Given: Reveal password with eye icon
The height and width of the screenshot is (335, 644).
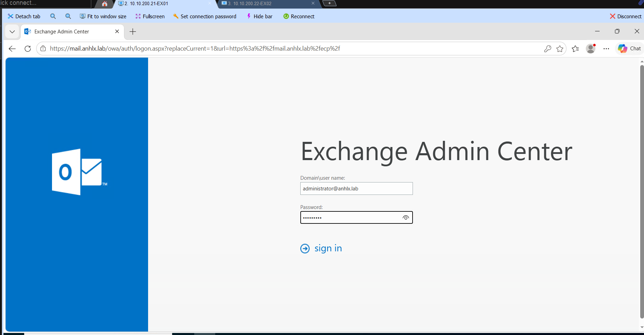Looking at the screenshot, I should (x=406, y=218).
